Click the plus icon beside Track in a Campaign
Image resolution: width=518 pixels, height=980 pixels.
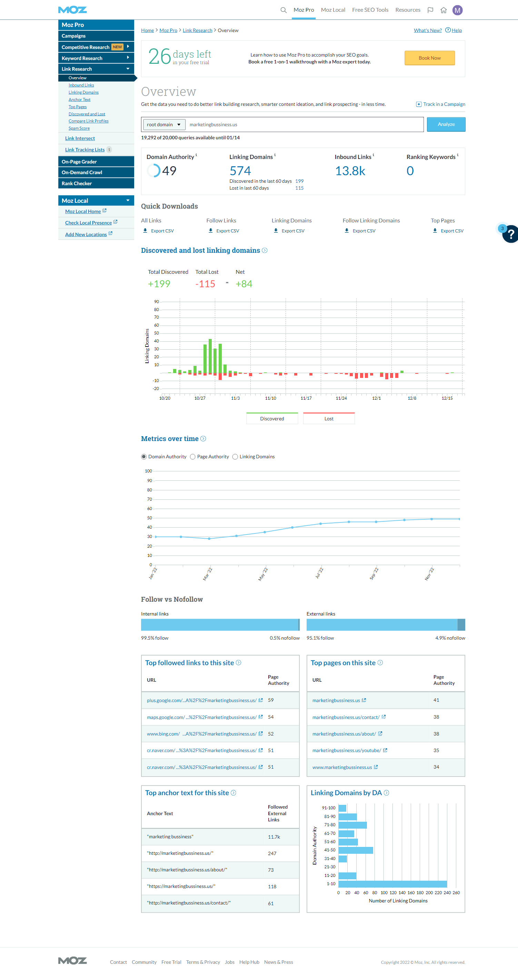(x=419, y=104)
